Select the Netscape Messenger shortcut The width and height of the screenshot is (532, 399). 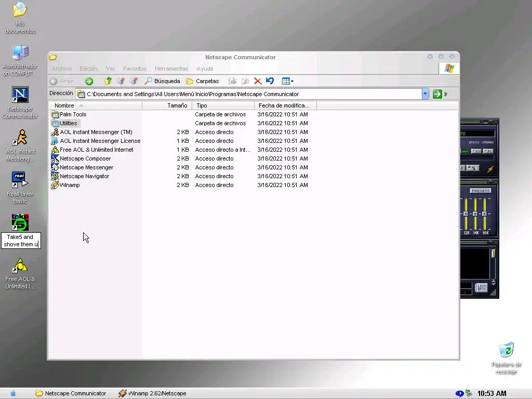(82, 167)
